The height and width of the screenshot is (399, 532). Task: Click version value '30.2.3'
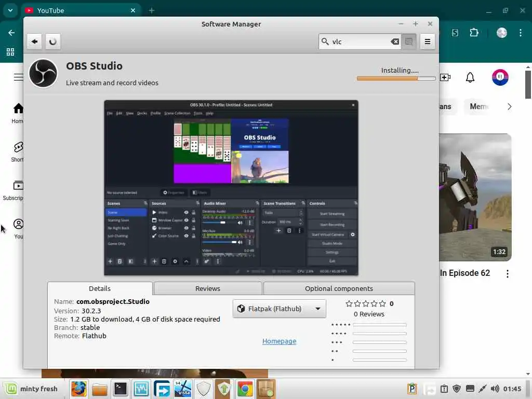[x=91, y=311]
